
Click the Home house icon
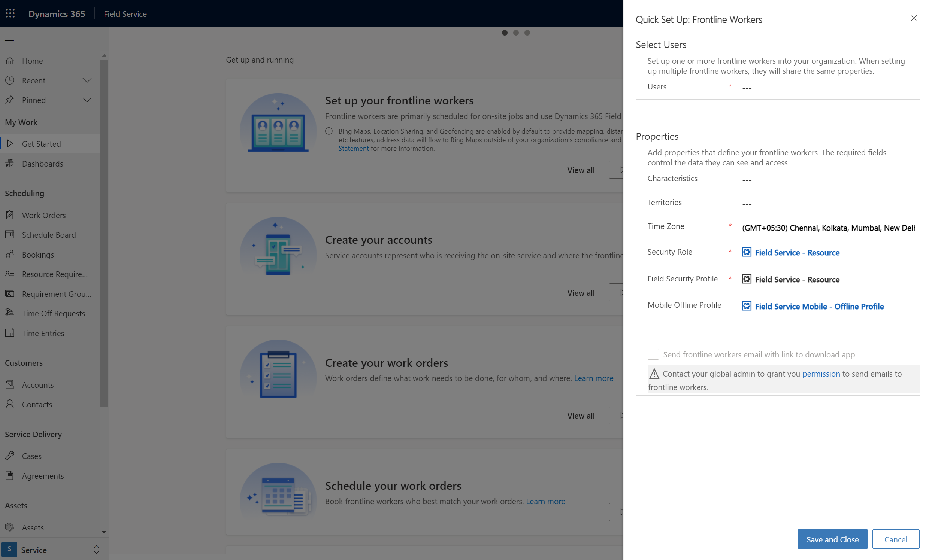tap(10, 60)
